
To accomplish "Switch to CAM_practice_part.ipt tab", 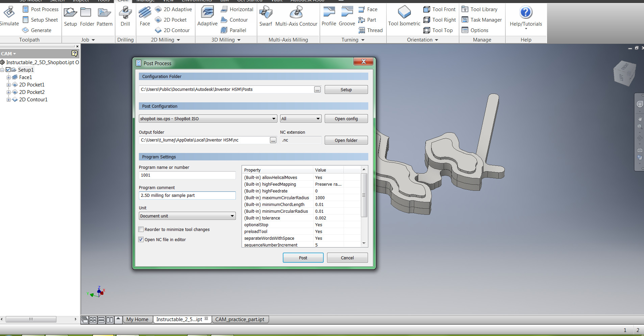I will coord(240,319).
